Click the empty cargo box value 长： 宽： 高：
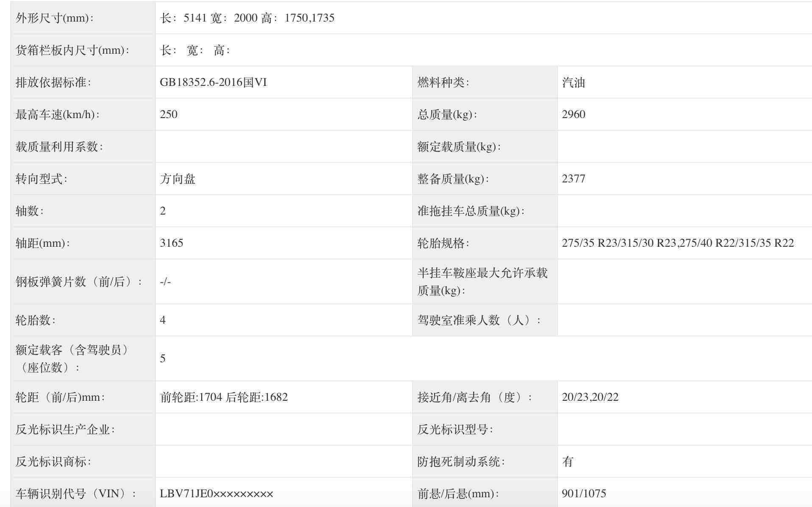Image resolution: width=812 pixels, height=507 pixels. point(195,50)
